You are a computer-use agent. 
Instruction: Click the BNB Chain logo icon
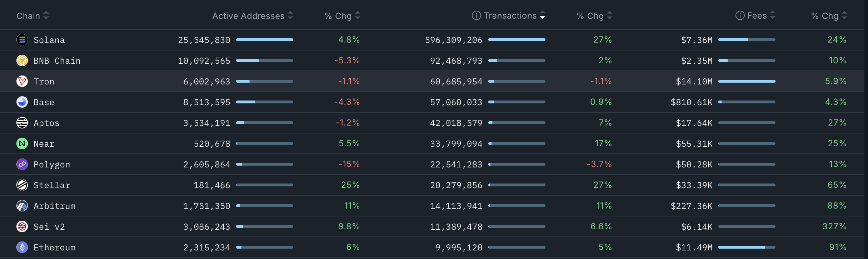(x=22, y=60)
